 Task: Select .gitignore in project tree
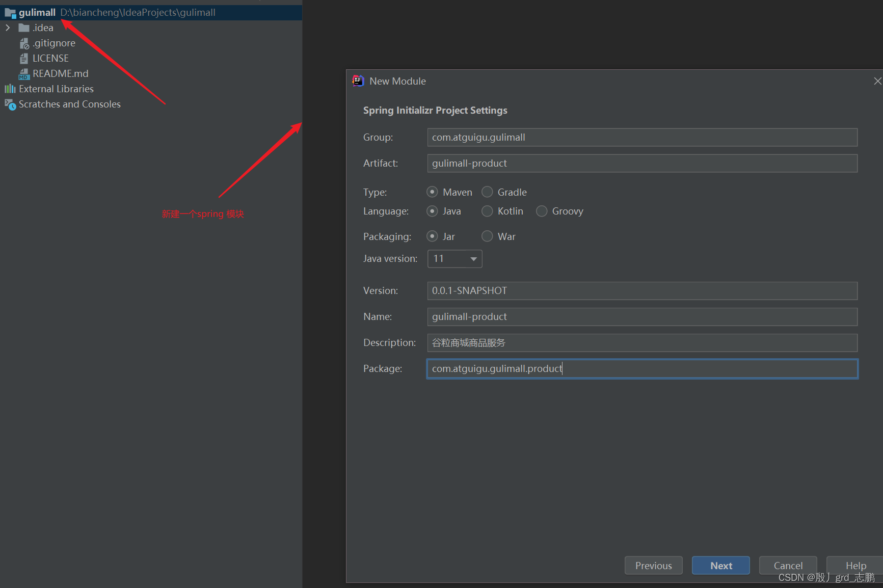(54, 43)
